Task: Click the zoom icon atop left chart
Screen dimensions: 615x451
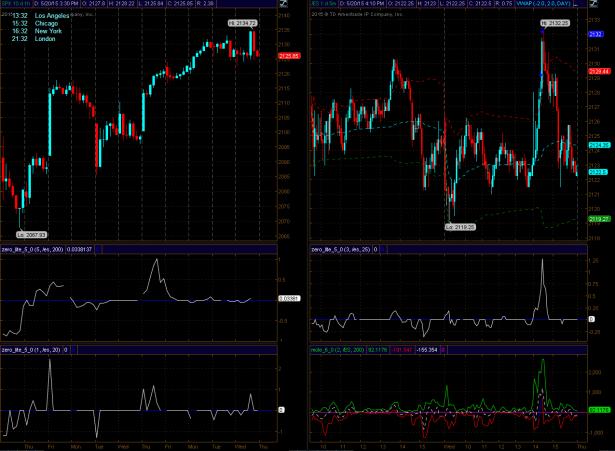Action: pos(284,6)
